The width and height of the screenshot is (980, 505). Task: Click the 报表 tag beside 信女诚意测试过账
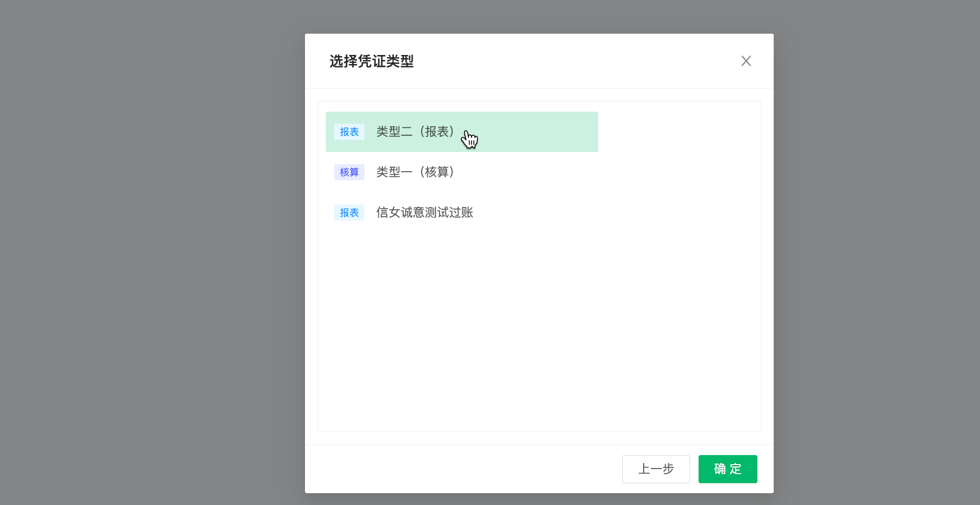pyautogui.click(x=349, y=213)
